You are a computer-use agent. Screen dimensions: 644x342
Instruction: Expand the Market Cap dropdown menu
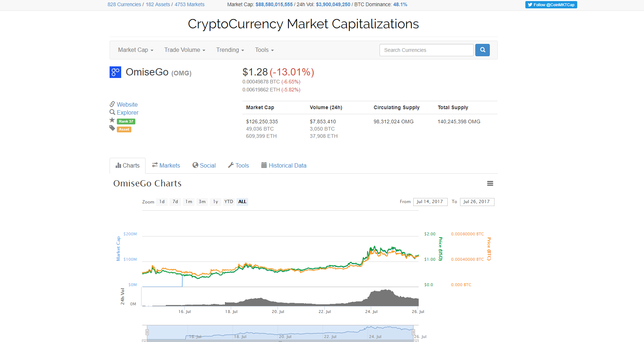tap(136, 50)
